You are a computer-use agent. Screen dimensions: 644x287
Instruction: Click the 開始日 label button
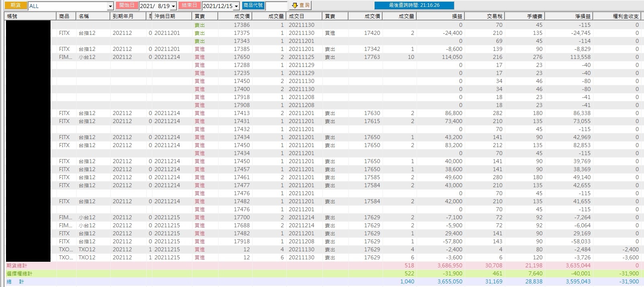click(127, 5)
